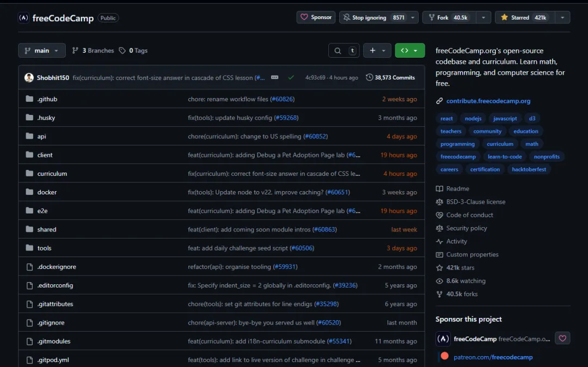This screenshot has height=367, width=588.
Task: Expand the commit message ellipsis icon
Action: pos(274,78)
